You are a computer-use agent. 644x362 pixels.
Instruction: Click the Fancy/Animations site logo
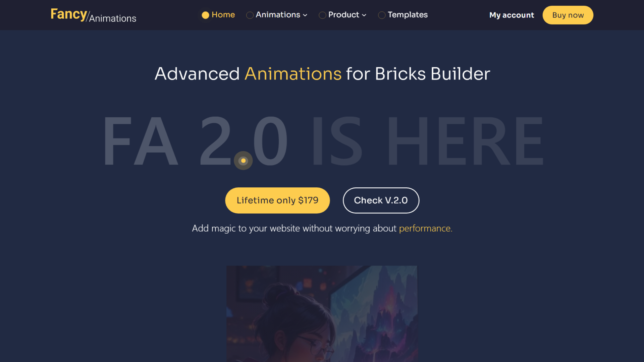tap(93, 15)
